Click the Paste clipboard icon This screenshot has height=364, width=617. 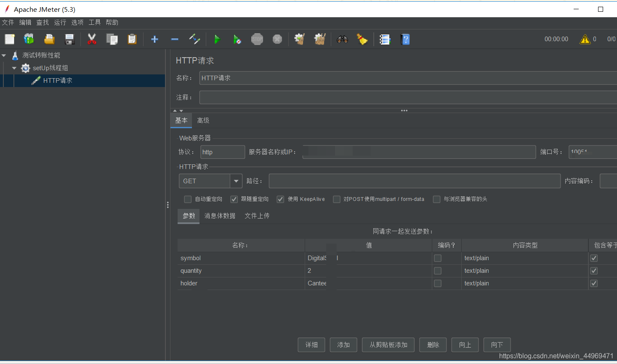tap(132, 39)
